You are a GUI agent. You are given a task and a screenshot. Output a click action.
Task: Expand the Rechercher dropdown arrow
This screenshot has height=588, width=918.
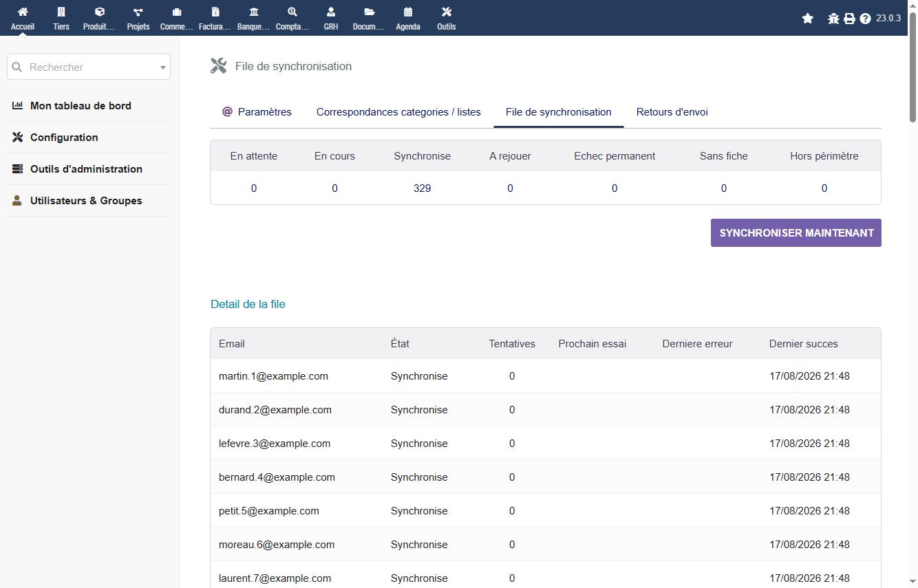(x=163, y=67)
